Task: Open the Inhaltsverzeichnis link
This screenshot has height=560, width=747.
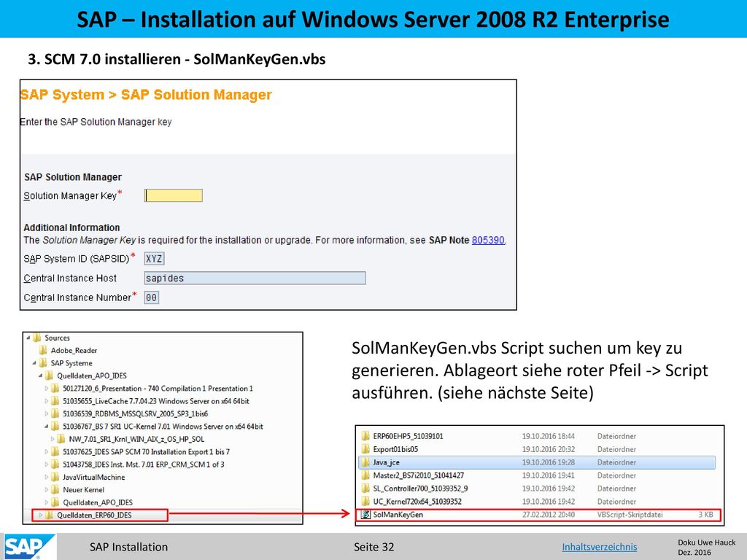Action: click(x=600, y=547)
